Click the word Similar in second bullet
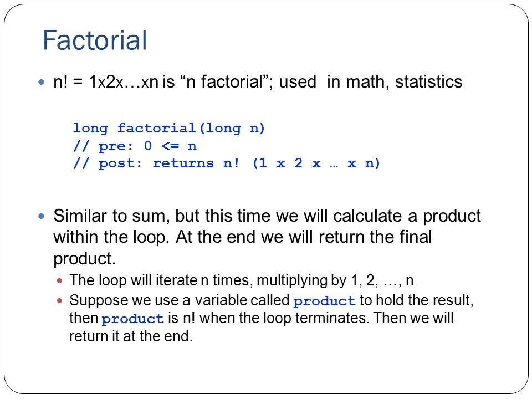Viewport: 532px width, 399px height. click(x=80, y=216)
